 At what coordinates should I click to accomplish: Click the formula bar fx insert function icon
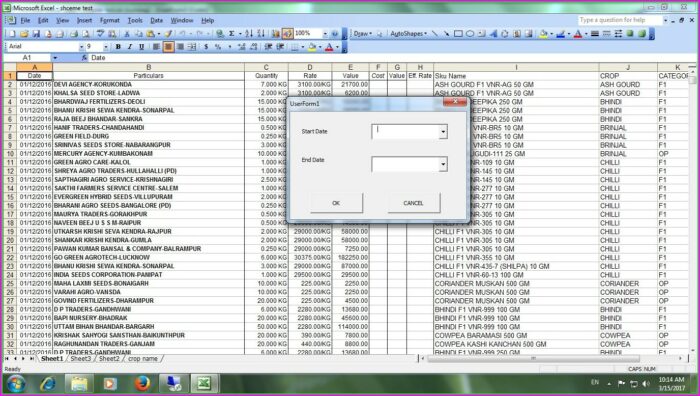pos(84,58)
